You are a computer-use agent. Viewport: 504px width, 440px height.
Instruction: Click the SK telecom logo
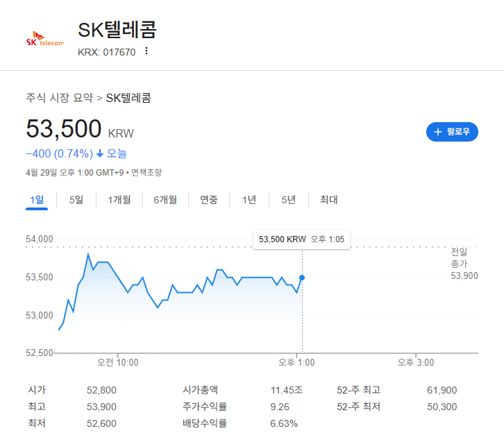pos(45,39)
